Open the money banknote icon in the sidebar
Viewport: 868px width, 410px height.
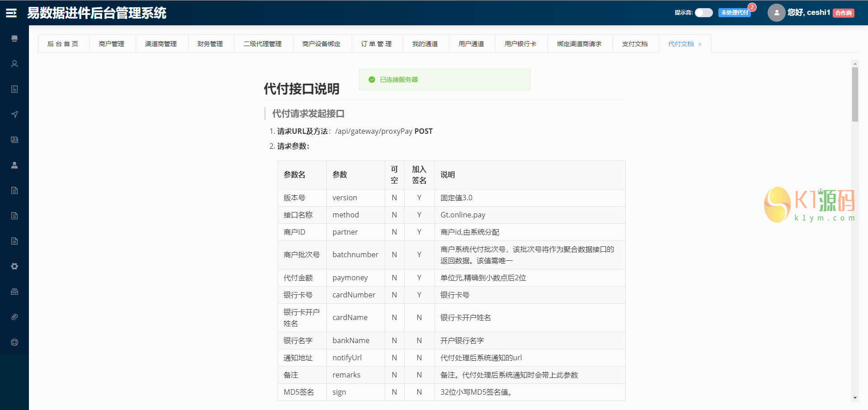click(x=14, y=140)
